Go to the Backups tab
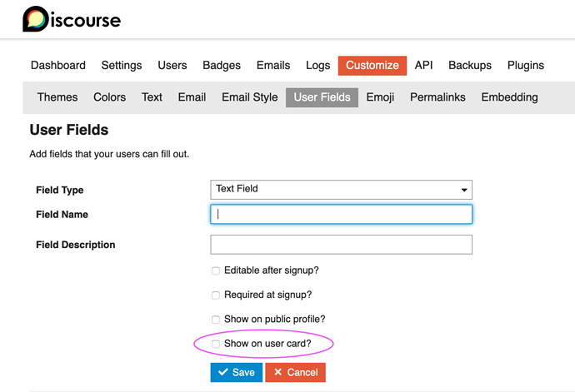The width and height of the screenshot is (575, 392). click(470, 65)
